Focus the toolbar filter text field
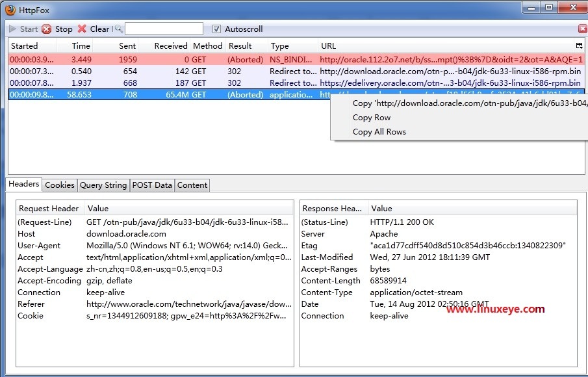 (164, 29)
